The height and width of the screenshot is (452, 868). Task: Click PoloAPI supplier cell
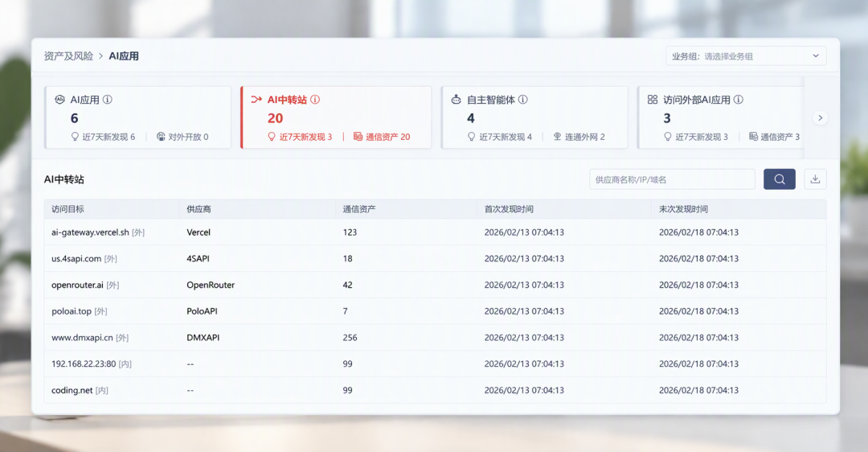click(x=202, y=311)
